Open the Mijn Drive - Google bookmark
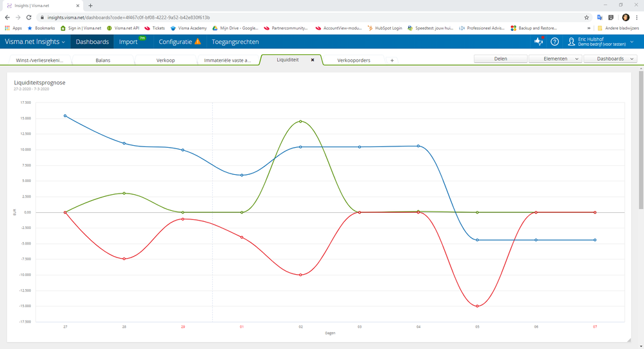The image size is (644, 349). point(235,28)
